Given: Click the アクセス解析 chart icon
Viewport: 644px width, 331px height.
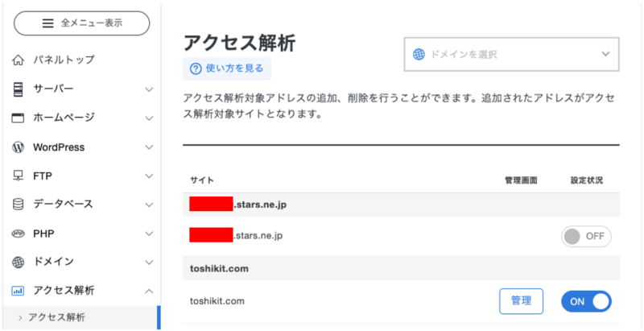Looking at the screenshot, I should (x=18, y=291).
